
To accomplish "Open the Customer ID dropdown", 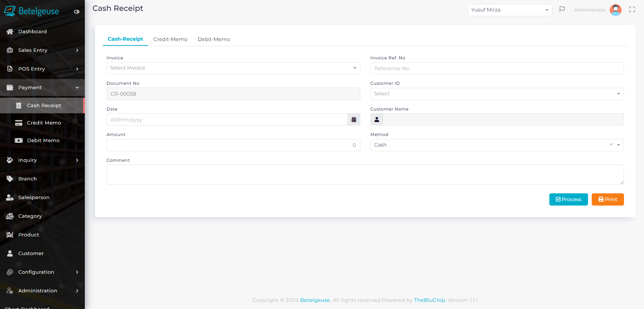I will point(497,94).
